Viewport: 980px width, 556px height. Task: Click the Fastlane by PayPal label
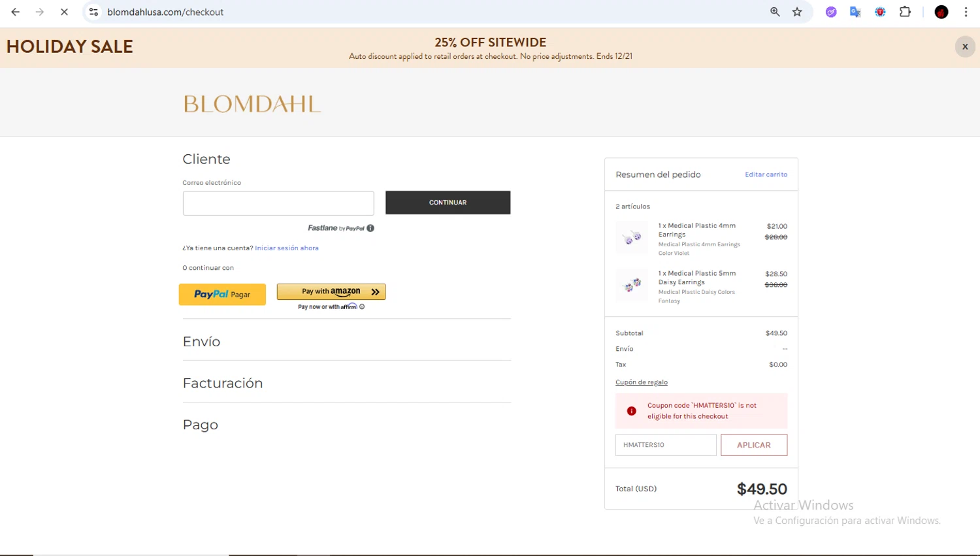[x=336, y=228]
